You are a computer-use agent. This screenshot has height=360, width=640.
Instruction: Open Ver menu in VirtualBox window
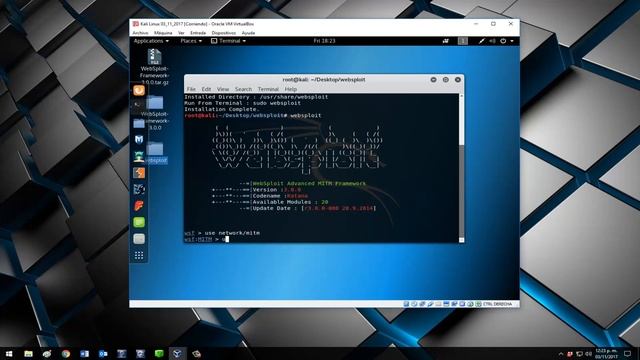click(181, 33)
